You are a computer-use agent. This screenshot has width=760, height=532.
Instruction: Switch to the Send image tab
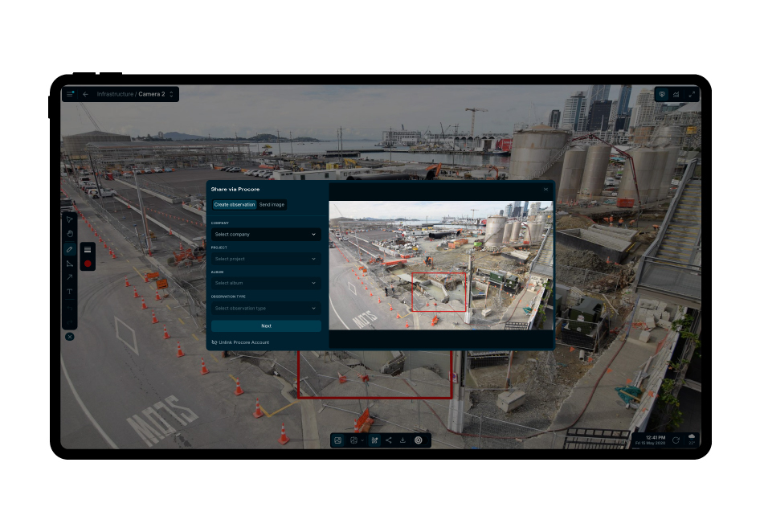[x=271, y=204]
